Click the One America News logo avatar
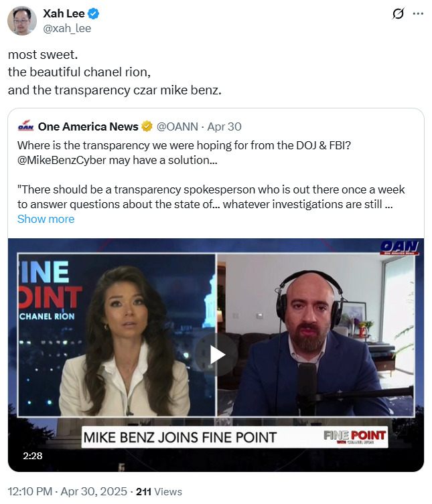 [x=25, y=127]
